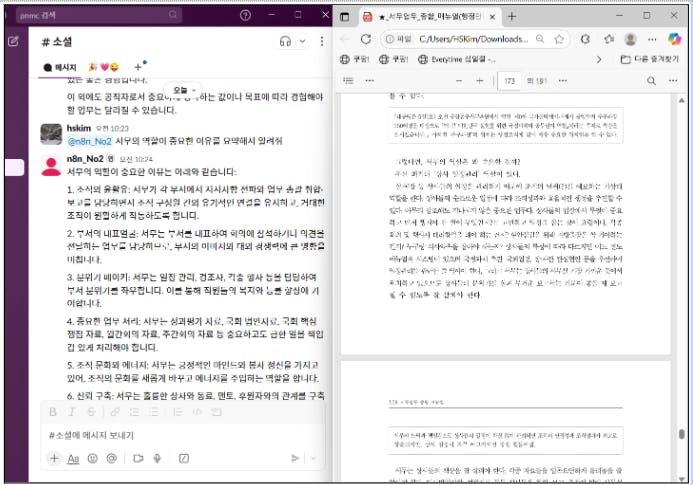This screenshot has width=693, height=485.
Task: Open hskim's profile picture
Action: 51,134
